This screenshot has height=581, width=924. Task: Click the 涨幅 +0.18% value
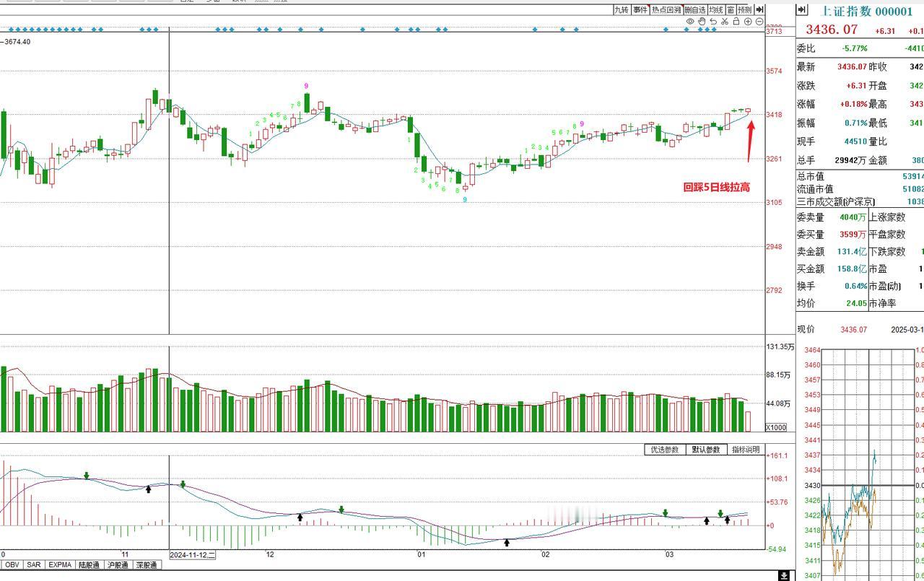tap(854, 105)
